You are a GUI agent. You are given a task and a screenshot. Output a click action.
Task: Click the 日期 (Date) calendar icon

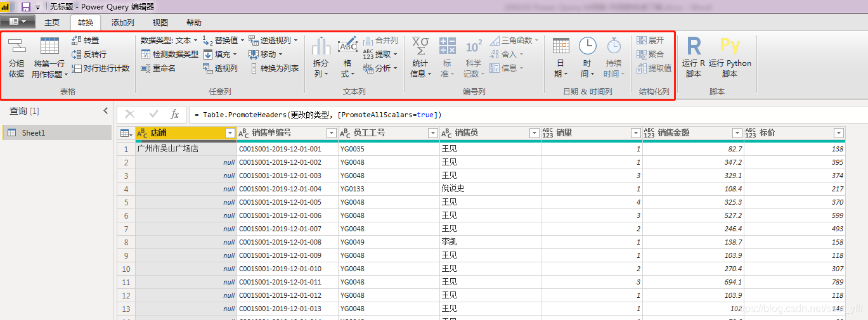point(561,46)
